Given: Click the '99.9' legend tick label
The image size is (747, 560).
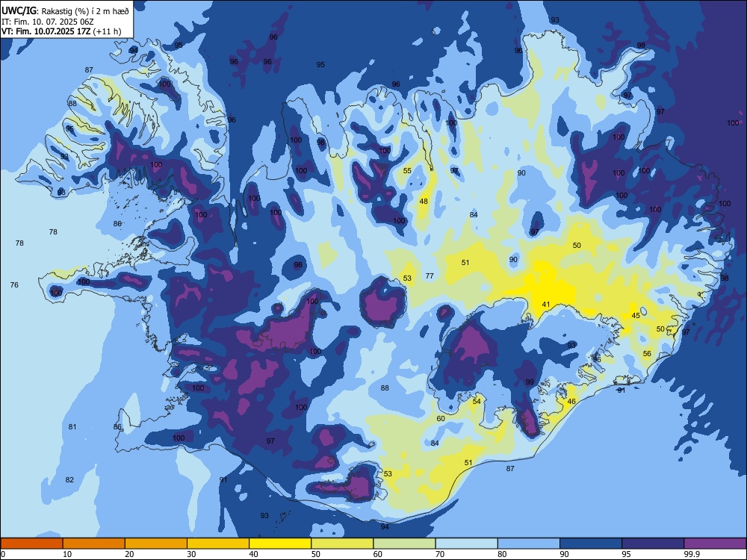Looking at the screenshot, I should [691, 554].
